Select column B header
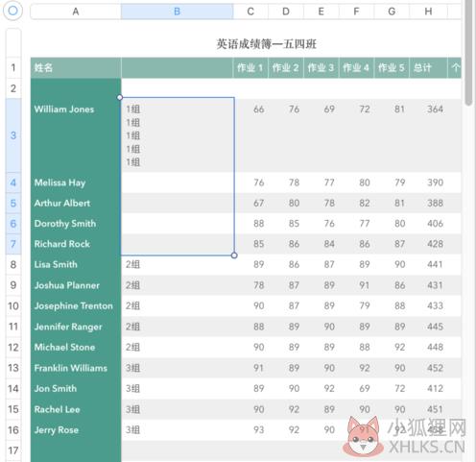The image size is (476, 462). click(x=177, y=12)
